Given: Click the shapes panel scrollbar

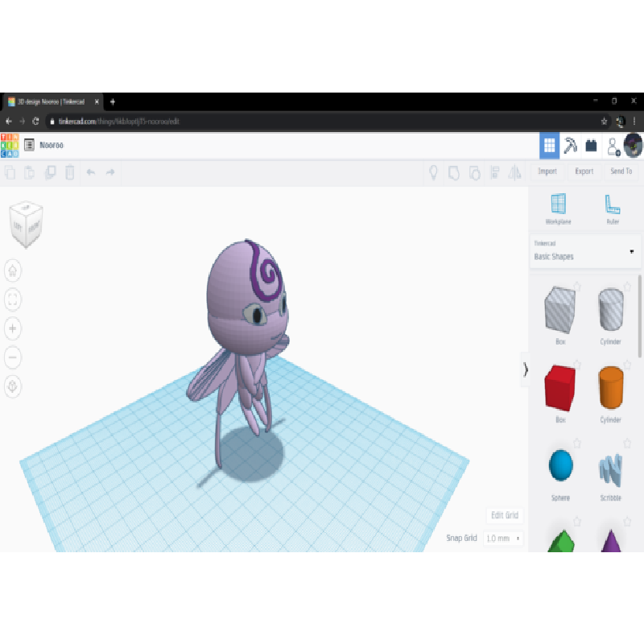Looking at the screenshot, I should (639, 316).
